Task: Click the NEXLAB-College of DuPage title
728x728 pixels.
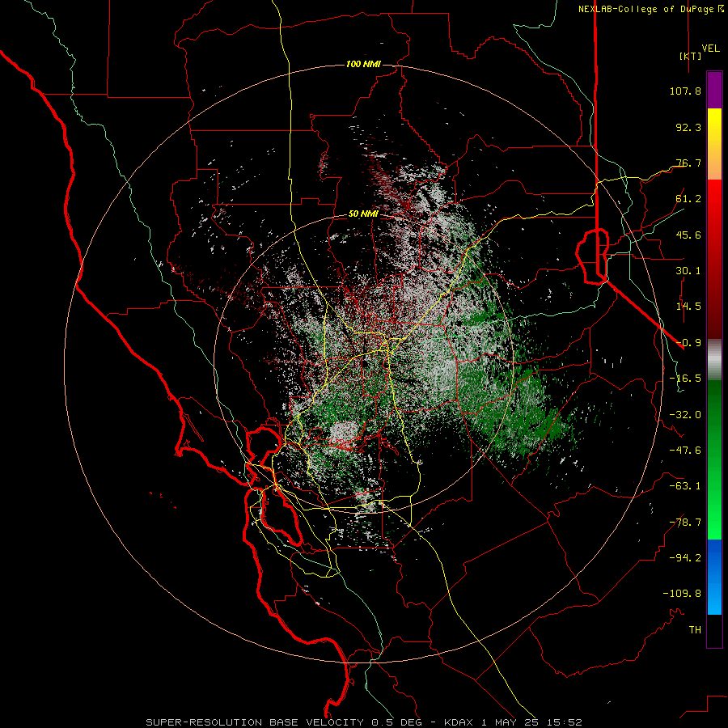Action: tap(651, 9)
